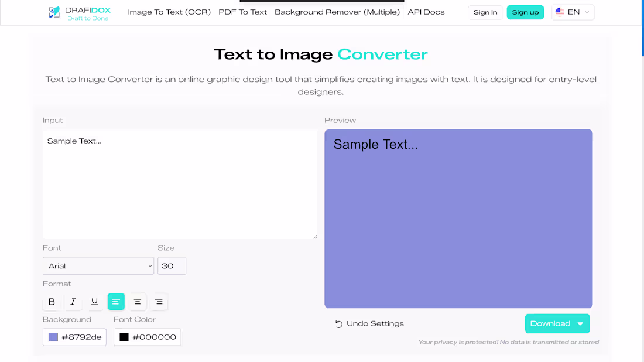Click the US flag language icon

(560, 12)
